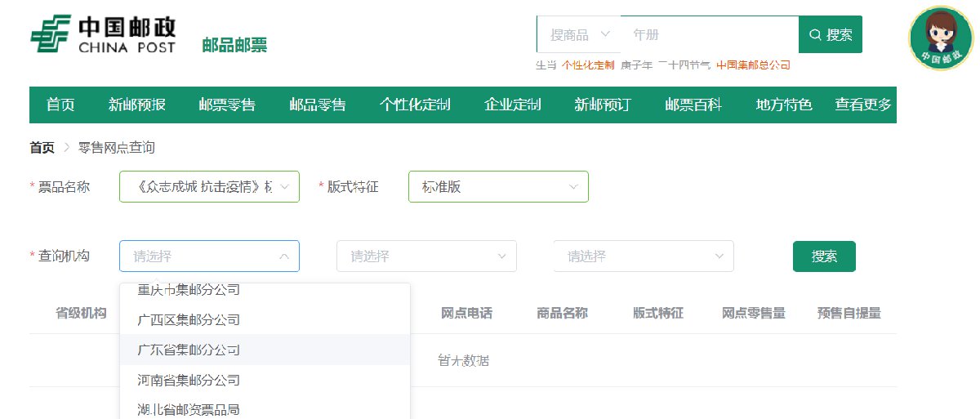Viewport: 980px width, 419px height.
Task: Choose 广西区集邮分公司 option
Action: pos(189,319)
